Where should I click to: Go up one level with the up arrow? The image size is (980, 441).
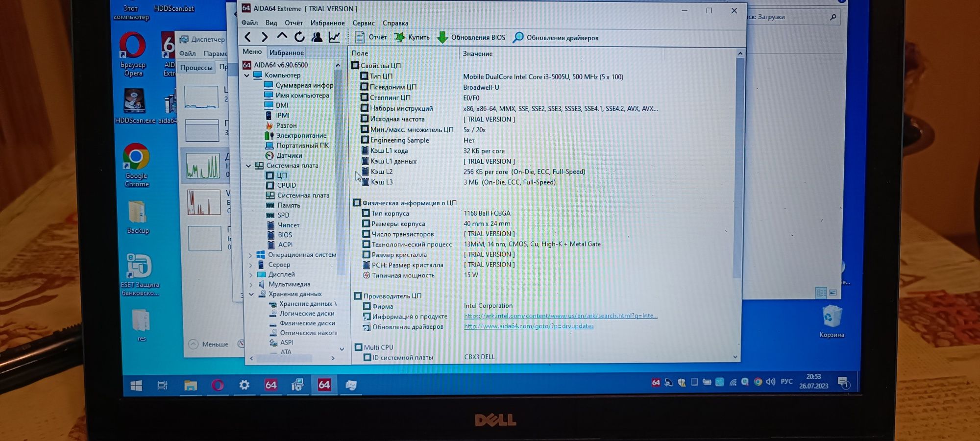pos(282,36)
